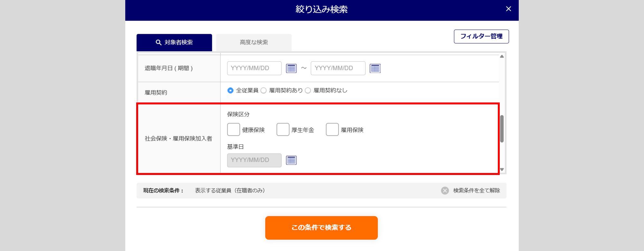Screen dimensions: 644x251
Task: Select the 全従業員 radio button
Action: tap(230, 91)
